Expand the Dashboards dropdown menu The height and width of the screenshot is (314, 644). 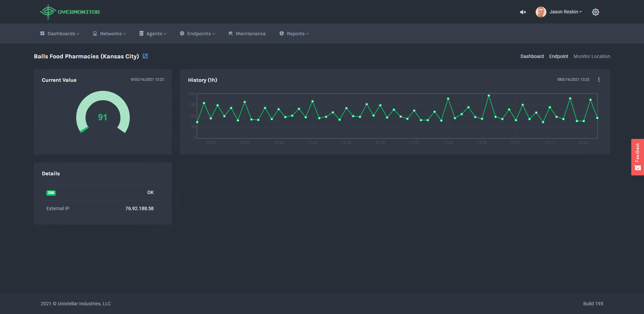[x=60, y=34]
